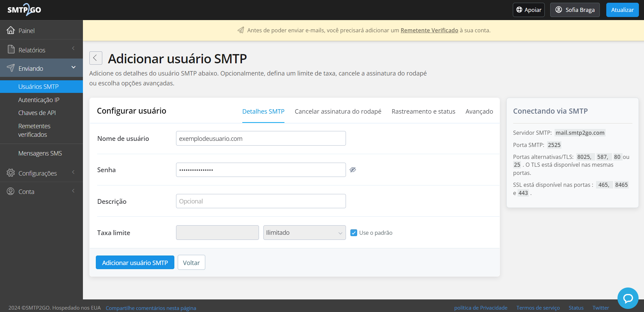Image resolution: width=644 pixels, height=312 pixels.
Task: Expand the Relatórios menu chevron
Action: point(73,49)
